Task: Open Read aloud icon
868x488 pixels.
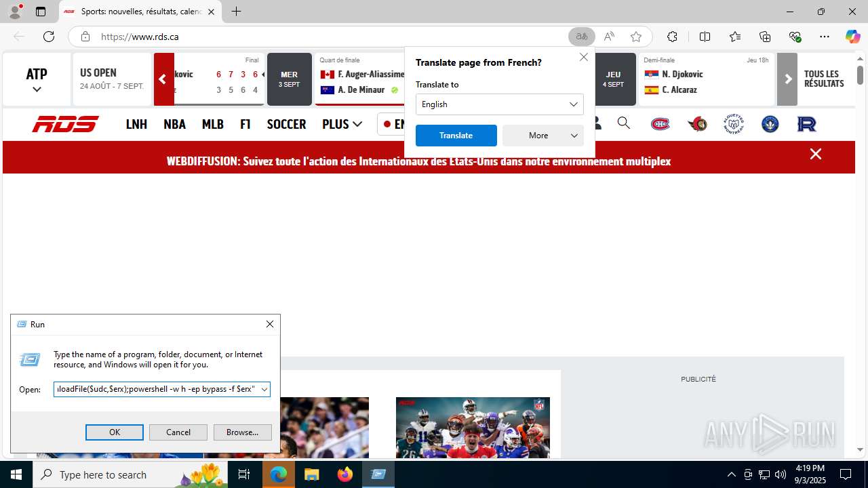Action: (x=609, y=37)
